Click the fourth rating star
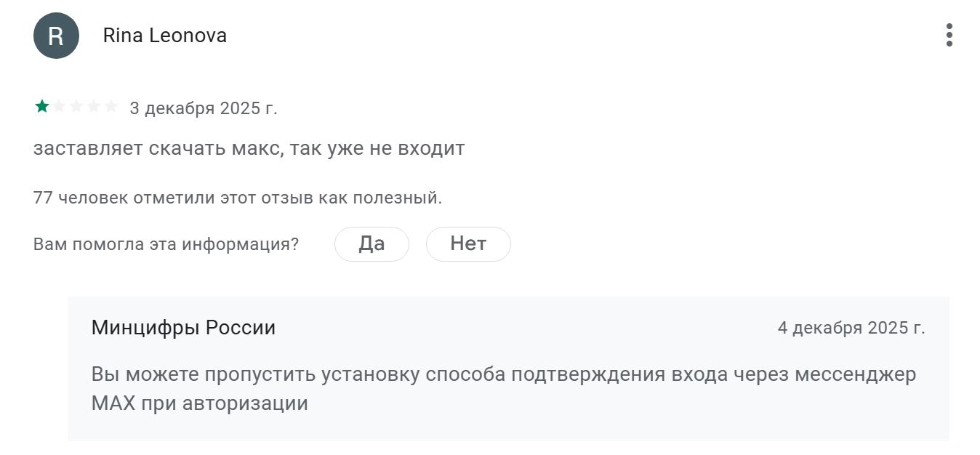 (94, 107)
